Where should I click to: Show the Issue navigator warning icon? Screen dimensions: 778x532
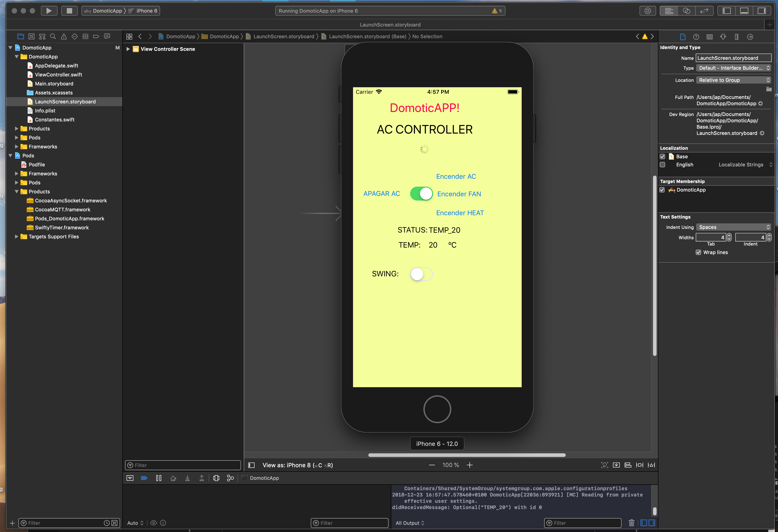[64, 36]
